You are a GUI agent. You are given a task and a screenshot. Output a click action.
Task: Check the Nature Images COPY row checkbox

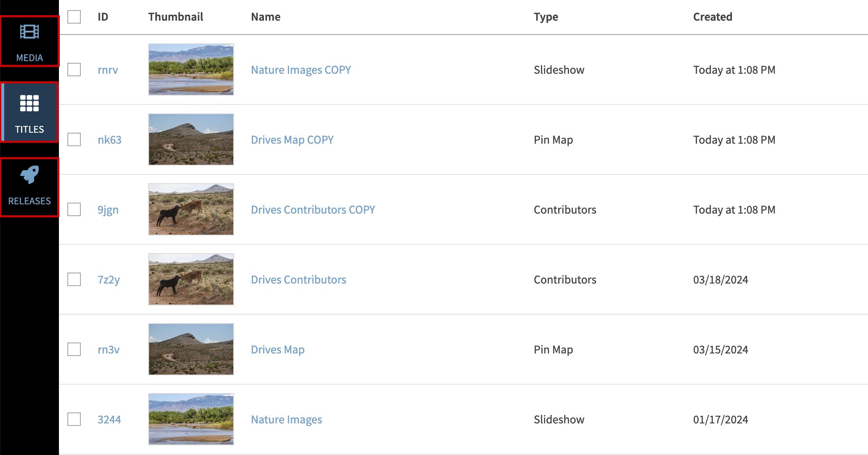[74, 70]
